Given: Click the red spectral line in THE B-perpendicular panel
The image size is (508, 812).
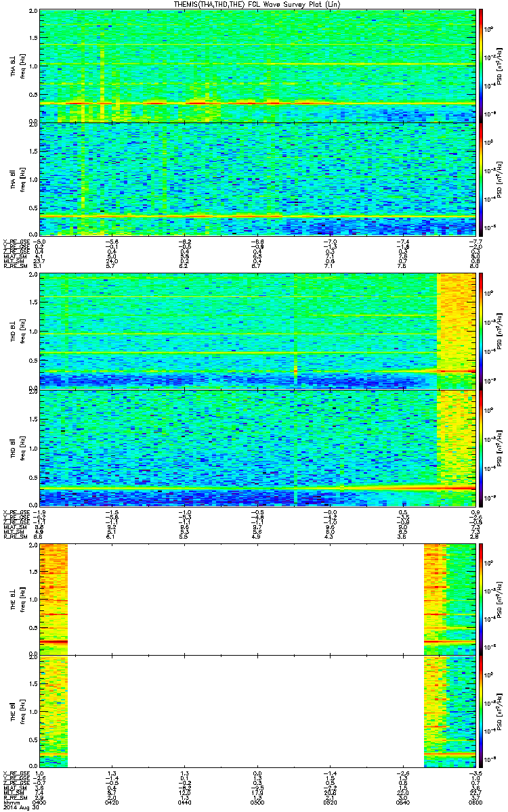Looking at the screenshot, I should (x=54, y=640).
